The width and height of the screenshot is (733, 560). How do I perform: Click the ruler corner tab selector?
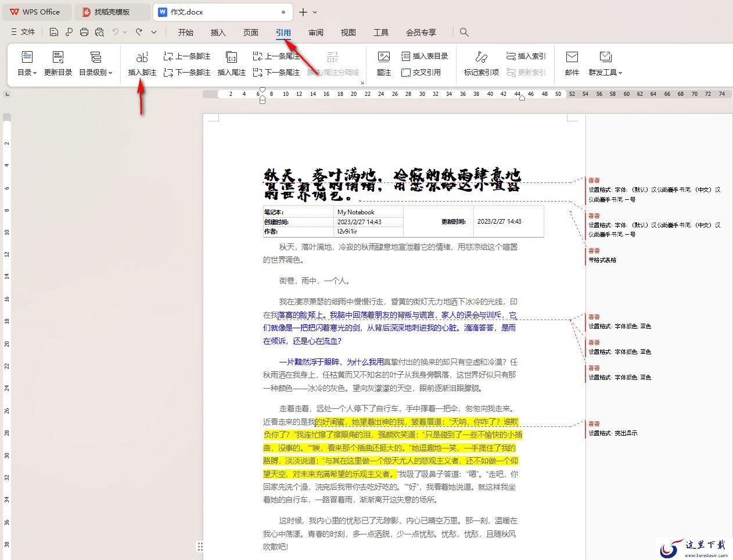click(x=7, y=94)
